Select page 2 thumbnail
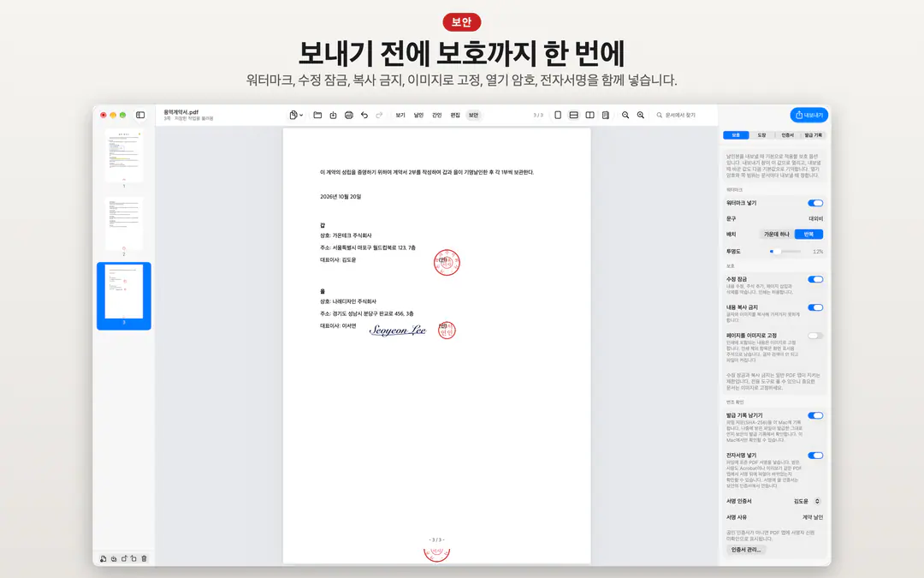The width and height of the screenshot is (924, 578). pos(124,223)
